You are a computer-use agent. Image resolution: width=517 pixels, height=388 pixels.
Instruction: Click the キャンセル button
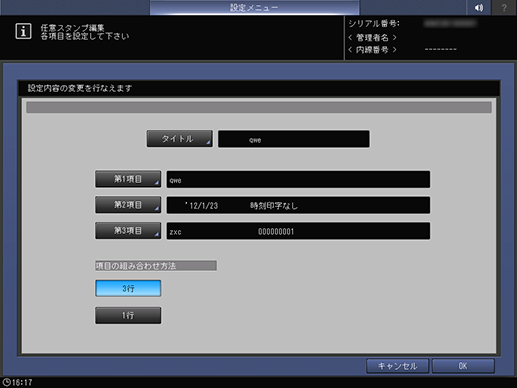point(397,366)
